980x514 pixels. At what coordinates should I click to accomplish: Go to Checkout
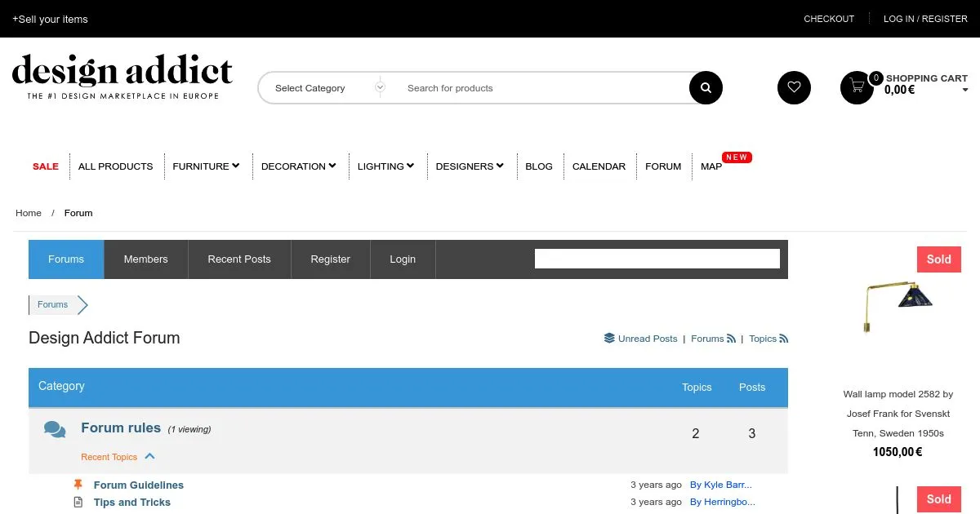829,19
